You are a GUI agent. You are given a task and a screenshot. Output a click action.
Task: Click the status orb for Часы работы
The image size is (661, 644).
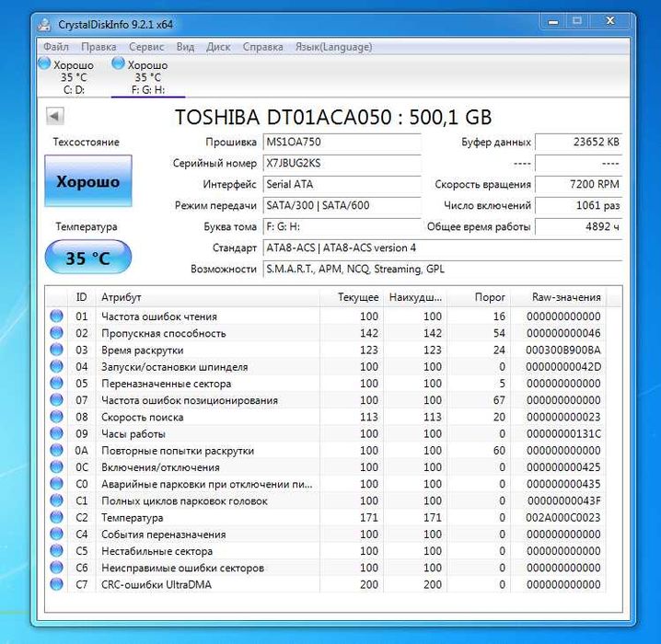click(56, 433)
